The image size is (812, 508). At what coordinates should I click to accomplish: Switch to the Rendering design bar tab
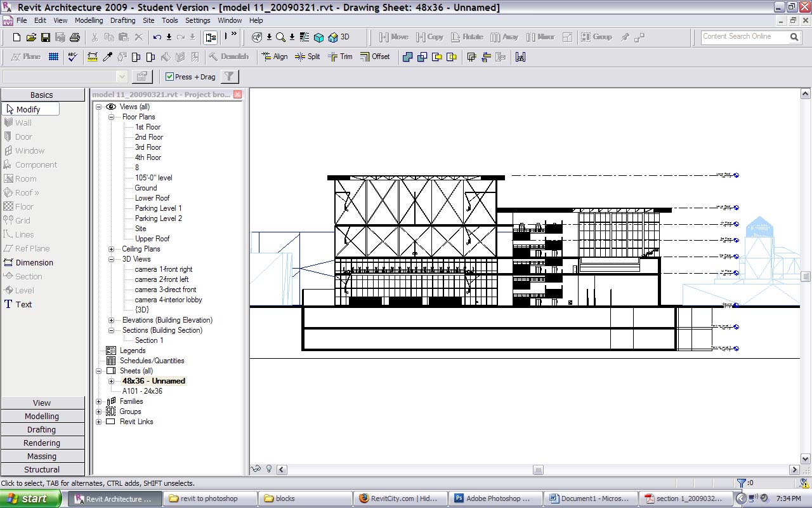click(42, 443)
